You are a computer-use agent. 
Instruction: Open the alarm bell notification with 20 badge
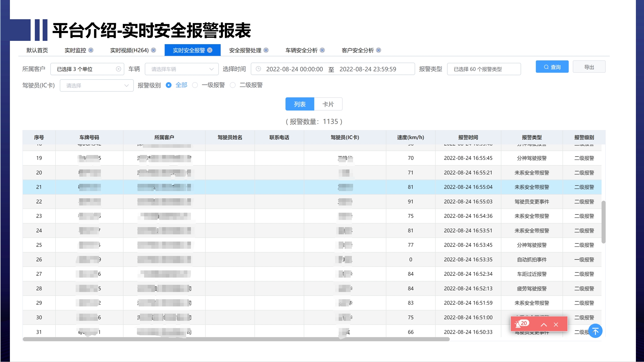(x=521, y=324)
